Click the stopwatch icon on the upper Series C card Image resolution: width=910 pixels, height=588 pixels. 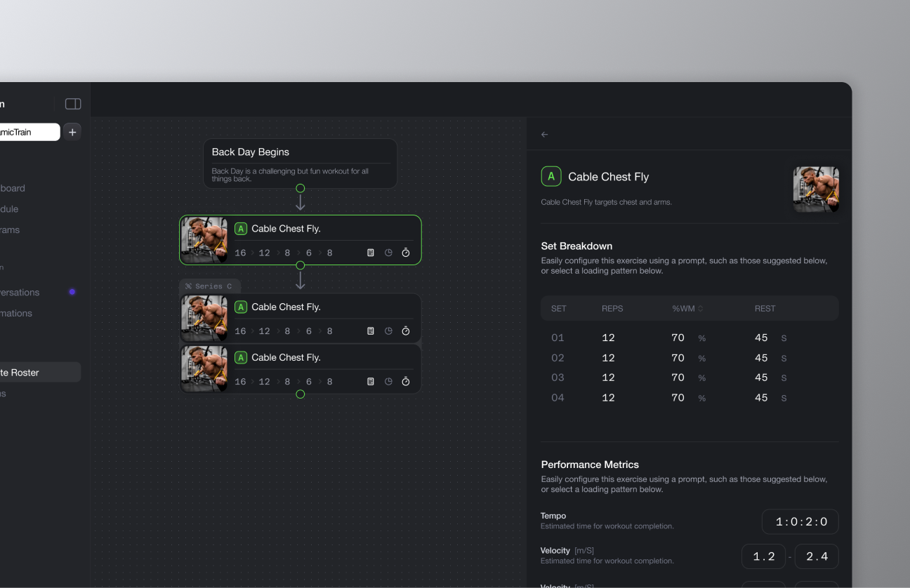(x=406, y=331)
